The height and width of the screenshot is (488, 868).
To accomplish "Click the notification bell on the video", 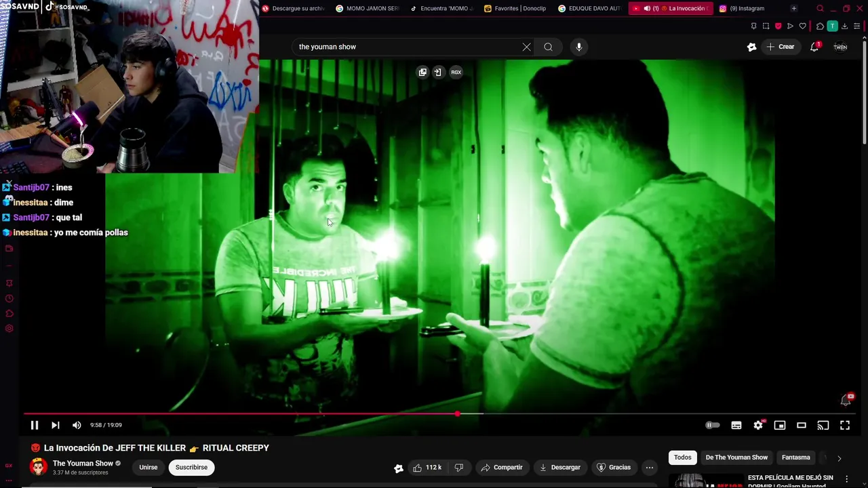I will pyautogui.click(x=846, y=400).
